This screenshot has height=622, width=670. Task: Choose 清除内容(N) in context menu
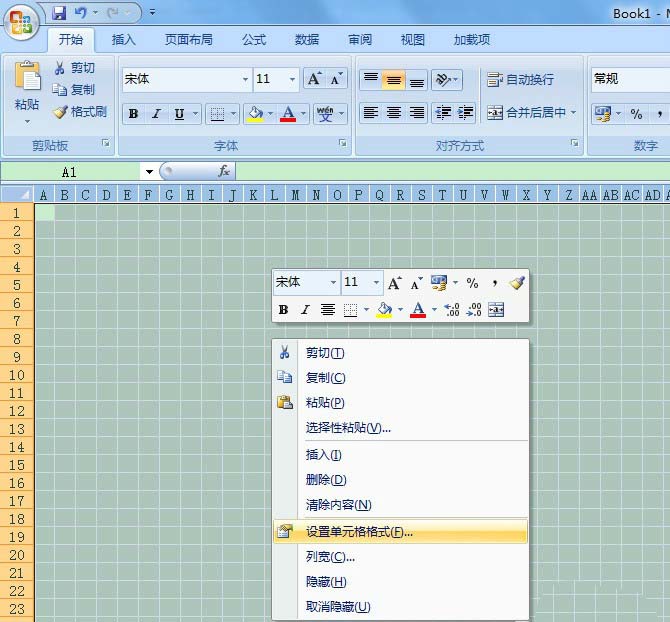point(400,505)
